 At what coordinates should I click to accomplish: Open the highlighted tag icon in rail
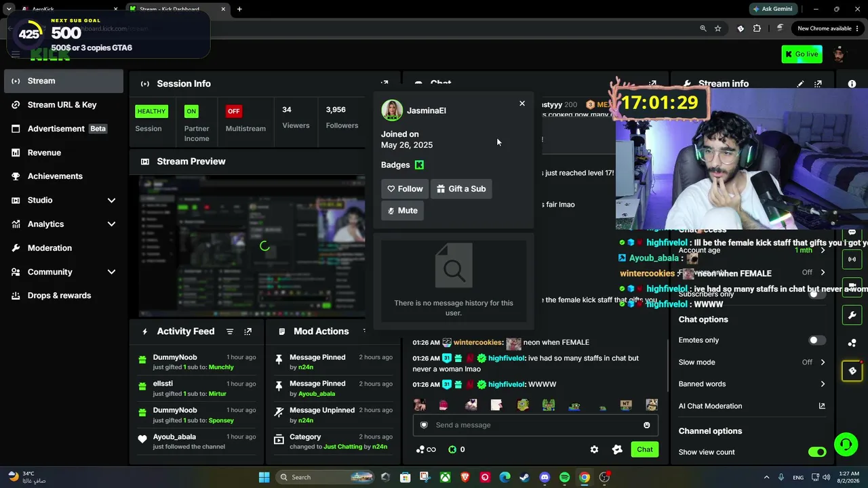(852, 371)
